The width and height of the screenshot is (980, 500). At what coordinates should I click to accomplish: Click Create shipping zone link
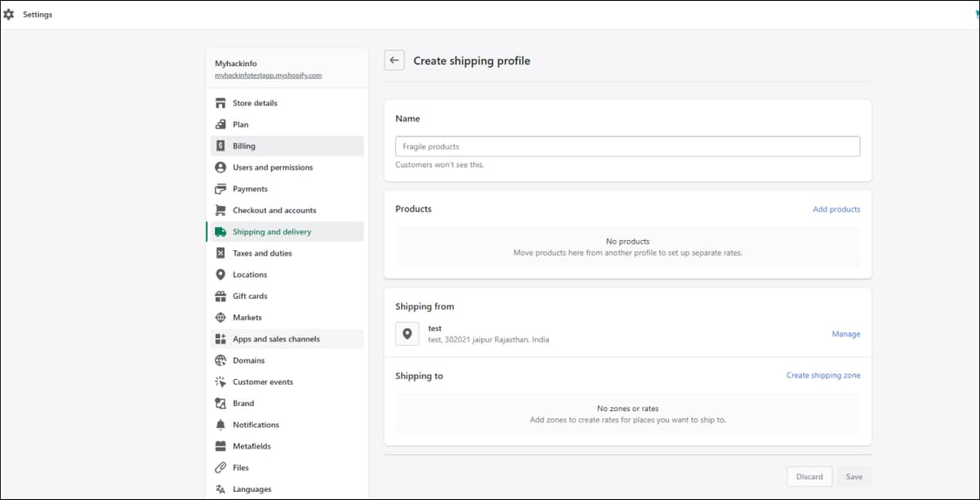click(823, 376)
